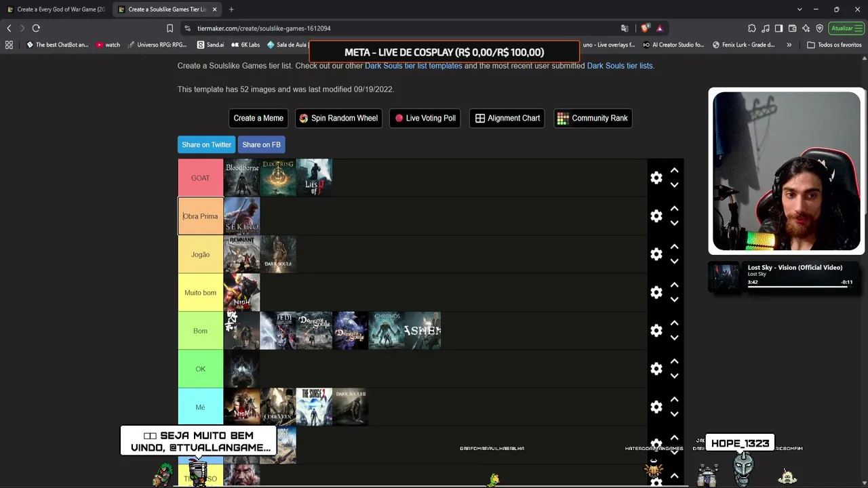View the Community Rank
This screenshot has width=868, height=488.
pos(593,118)
